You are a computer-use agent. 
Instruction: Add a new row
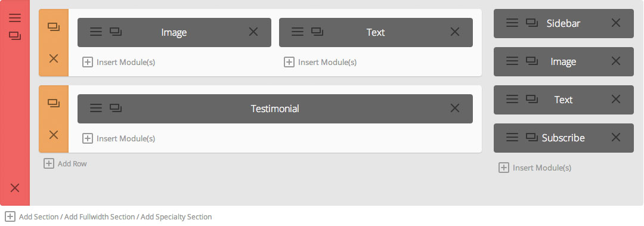pyautogui.click(x=66, y=163)
